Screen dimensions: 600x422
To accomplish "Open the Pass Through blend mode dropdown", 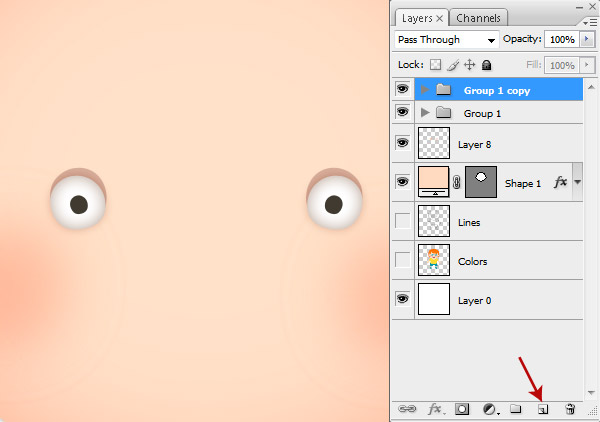I will pyautogui.click(x=447, y=40).
